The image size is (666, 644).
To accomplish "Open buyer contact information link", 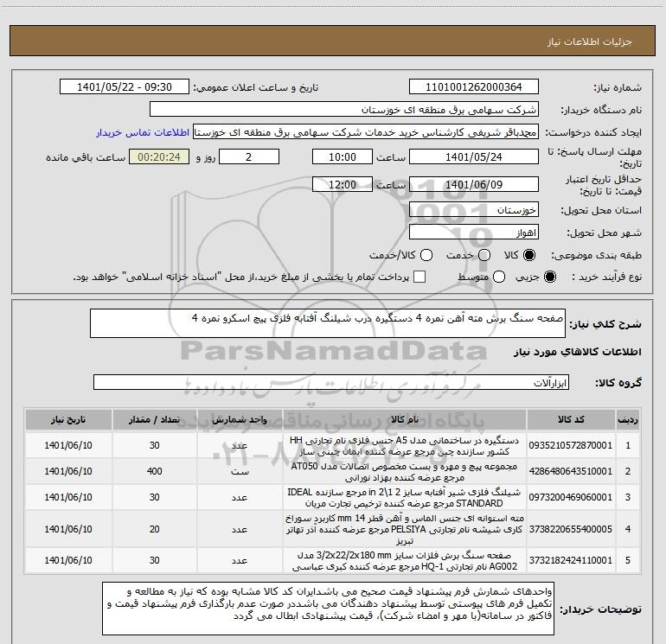I will tap(143, 132).
